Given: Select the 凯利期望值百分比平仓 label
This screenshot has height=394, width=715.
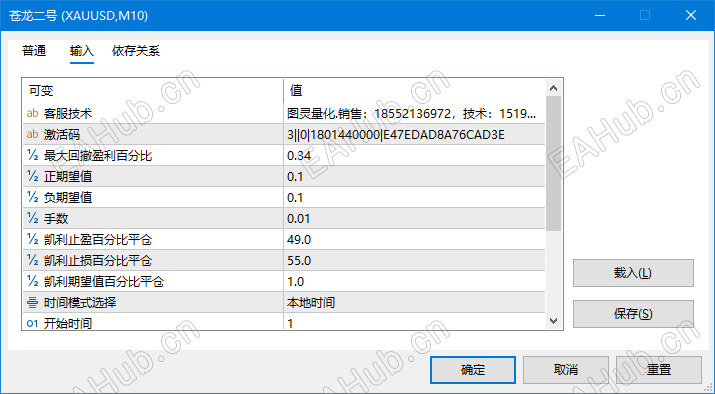Looking at the screenshot, I should (104, 281).
